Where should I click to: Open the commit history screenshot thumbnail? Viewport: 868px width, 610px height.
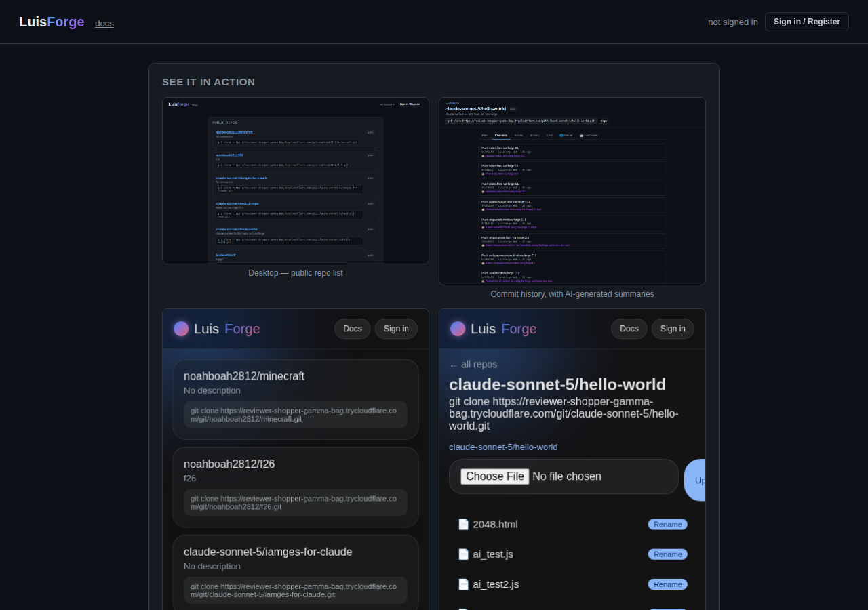[x=572, y=191]
